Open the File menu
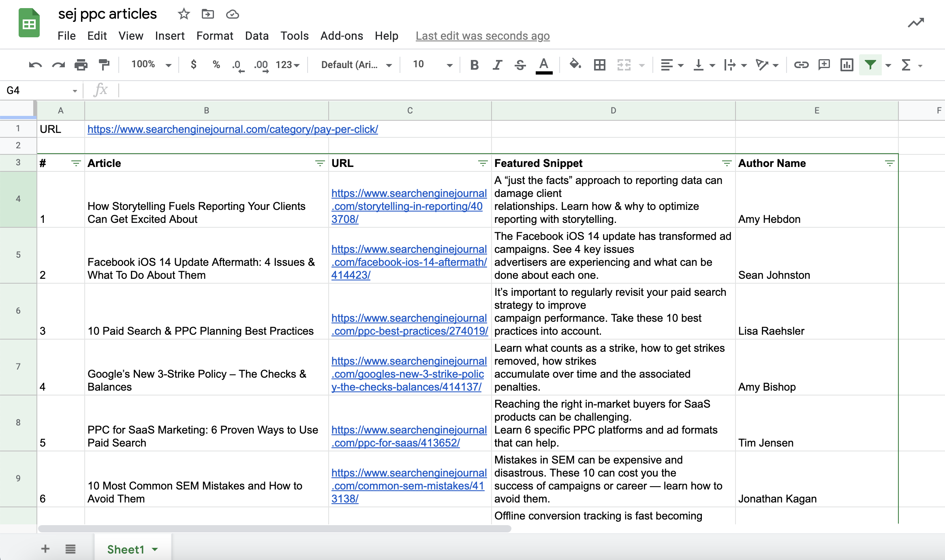The height and width of the screenshot is (560, 945). [x=66, y=36]
